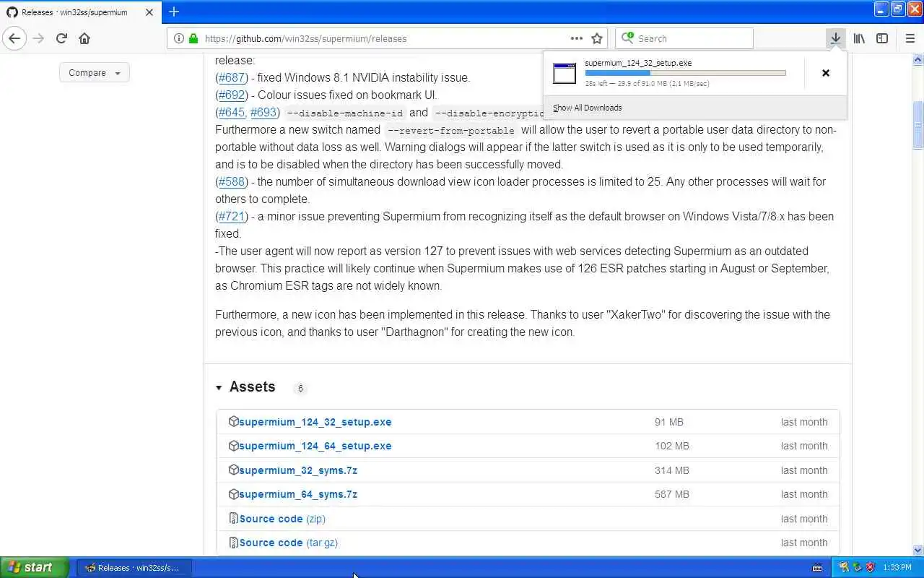Click package icon beside supermium_32_syms.7z
Viewport: 924px width, 578px height.
(233, 470)
